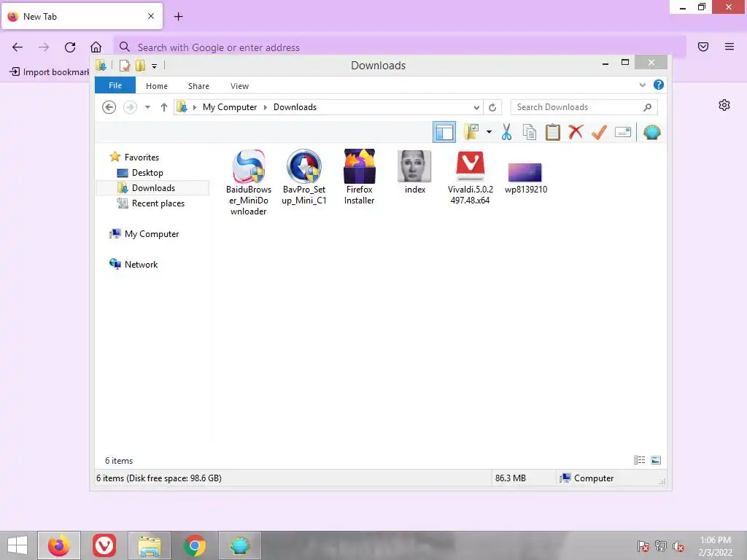The width and height of the screenshot is (747, 560).
Task: Open Explorer help question mark
Action: click(659, 85)
